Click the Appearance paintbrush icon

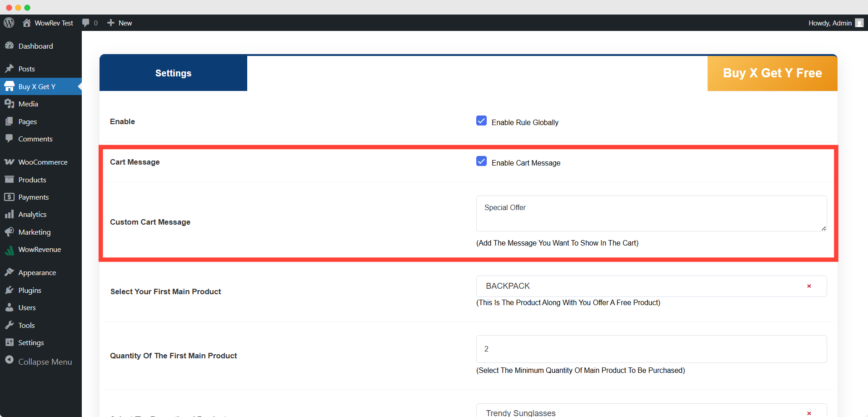[9, 272]
